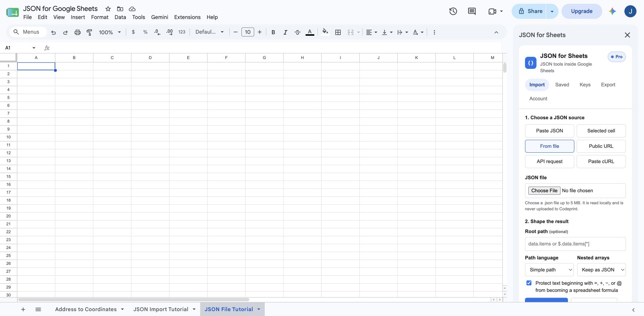Click the Root path input field
644x316 pixels.
point(575,244)
